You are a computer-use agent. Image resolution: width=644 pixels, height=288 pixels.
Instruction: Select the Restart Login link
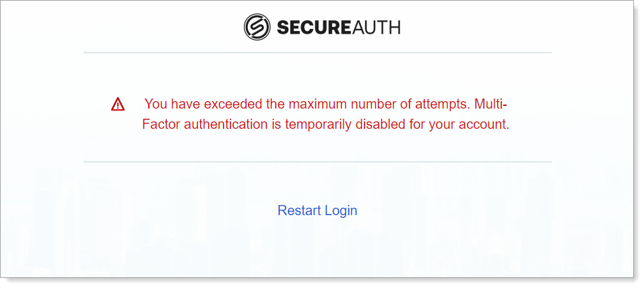[x=317, y=210]
